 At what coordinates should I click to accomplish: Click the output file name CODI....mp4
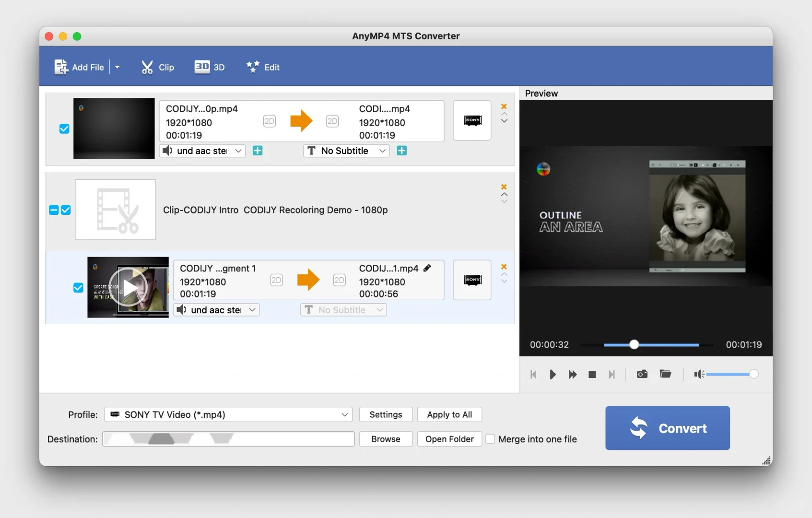click(x=385, y=109)
